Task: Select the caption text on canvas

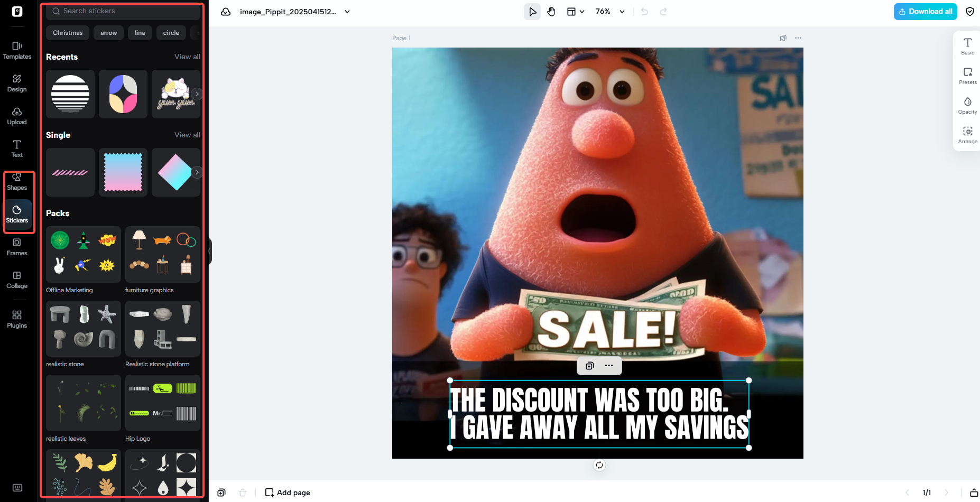Action: (x=599, y=414)
